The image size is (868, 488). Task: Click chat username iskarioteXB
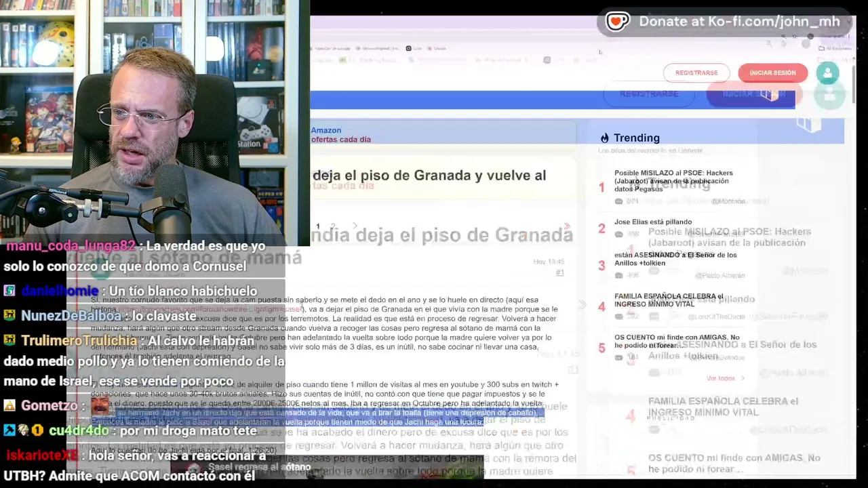coord(42,455)
